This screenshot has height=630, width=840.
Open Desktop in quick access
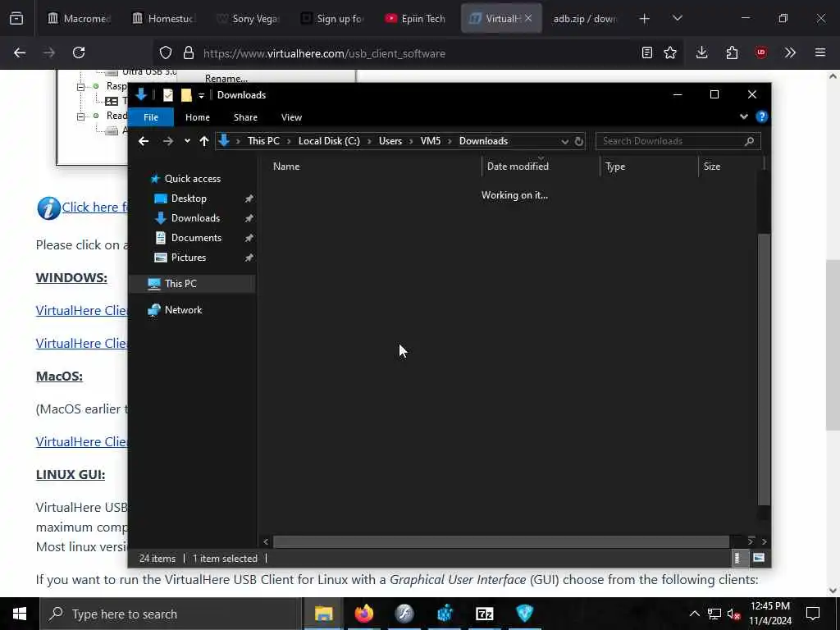(x=189, y=199)
